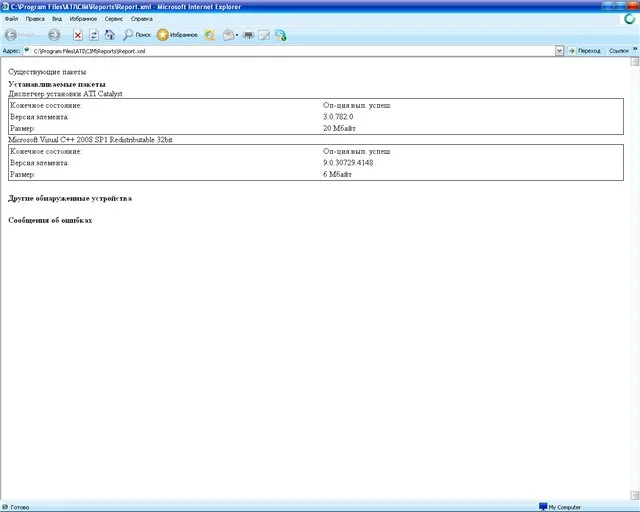
Task: Click Сообщения об ошибках heading
Action: tap(50, 220)
